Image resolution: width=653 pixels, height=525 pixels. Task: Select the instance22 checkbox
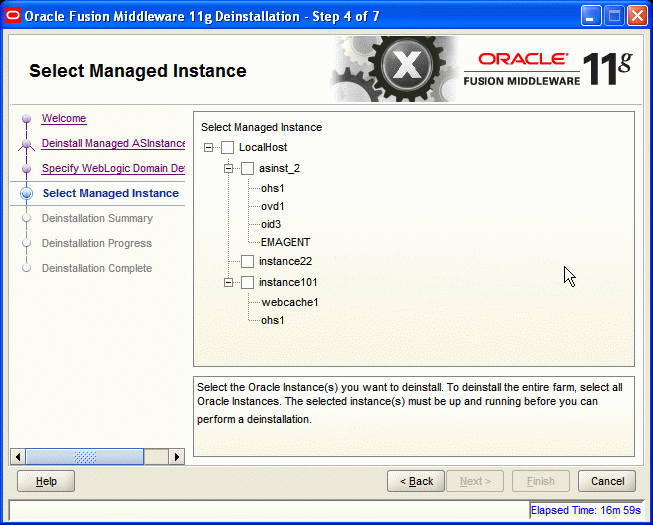247,261
